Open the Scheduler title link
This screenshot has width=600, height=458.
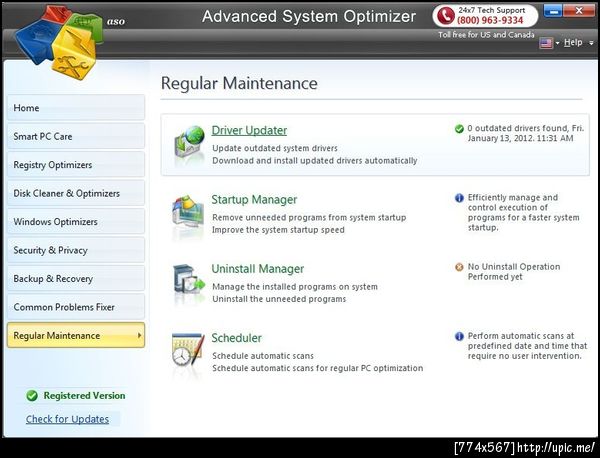pos(236,338)
